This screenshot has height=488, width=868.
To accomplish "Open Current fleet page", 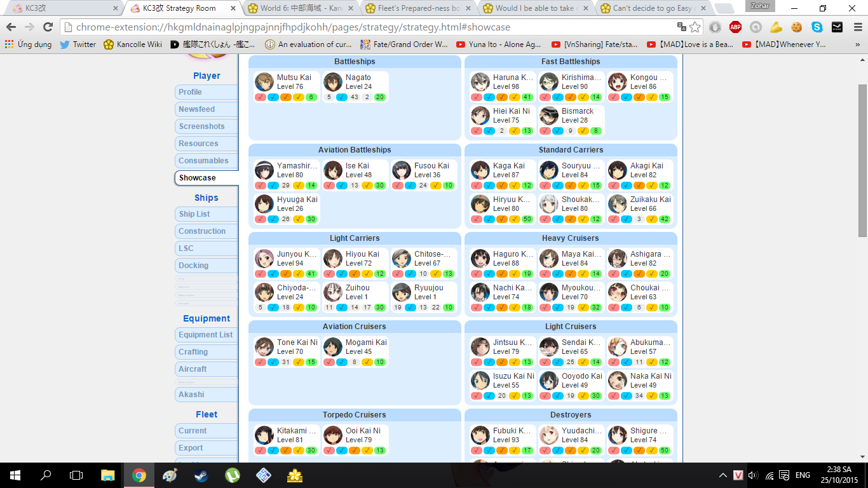I will coord(207,431).
